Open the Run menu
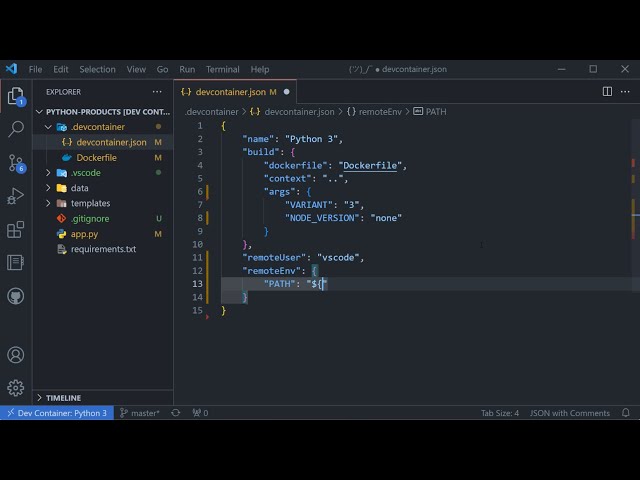Image resolution: width=640 pixels, height=480 pixels. pos(187,69)
